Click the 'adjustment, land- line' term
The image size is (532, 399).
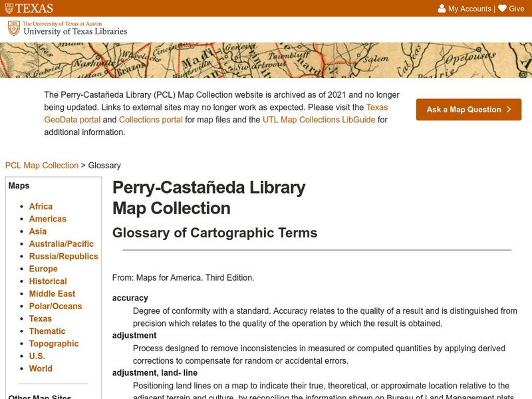tap(155, 372)
